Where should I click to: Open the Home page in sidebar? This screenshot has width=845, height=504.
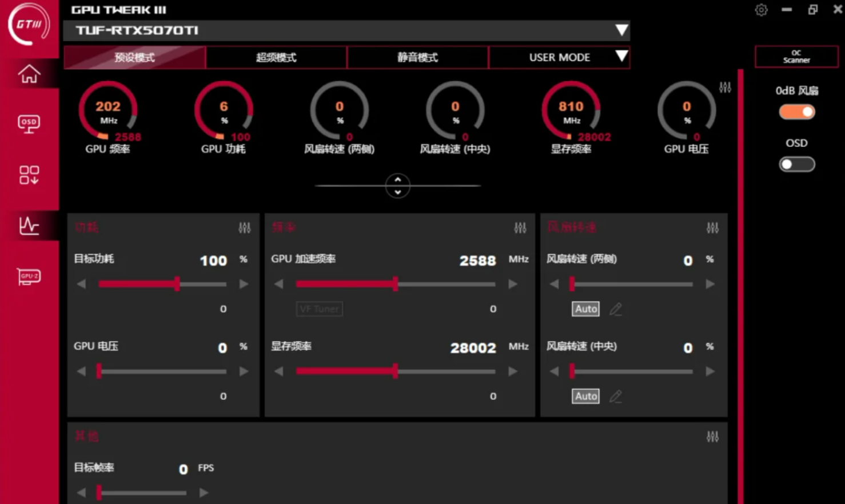[29, 74]
